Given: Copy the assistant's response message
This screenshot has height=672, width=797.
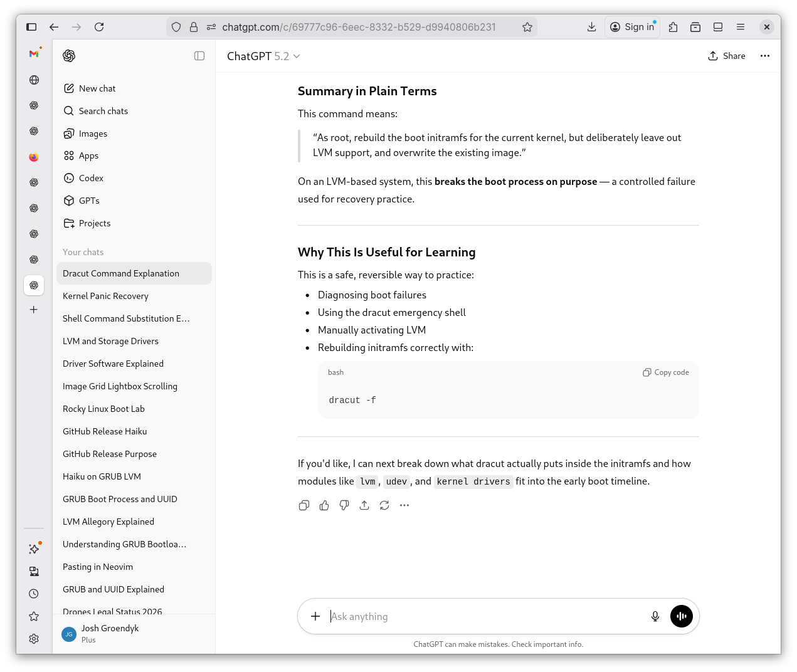Looking at the screenshot, I should tap(304, 505).
